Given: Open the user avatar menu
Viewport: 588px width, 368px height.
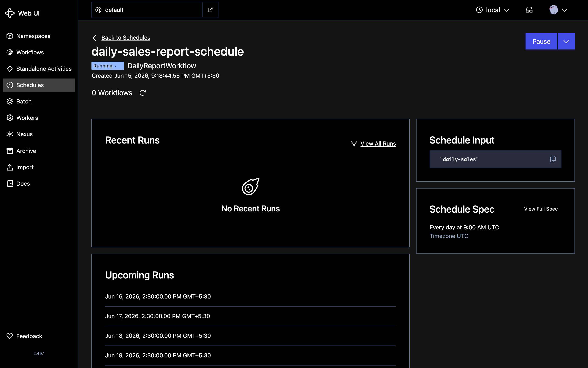Looking at the screenshot, I should pyautogui.click(x=558, y=10).
